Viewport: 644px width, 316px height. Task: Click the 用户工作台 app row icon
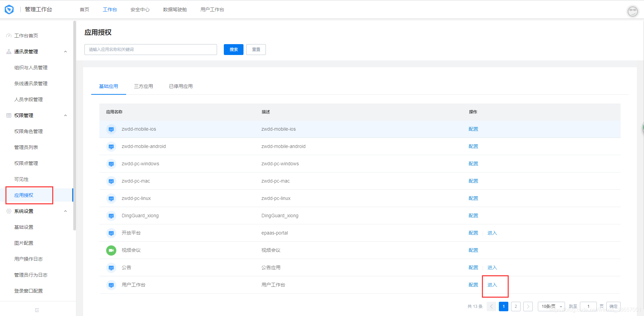(111, 285)
